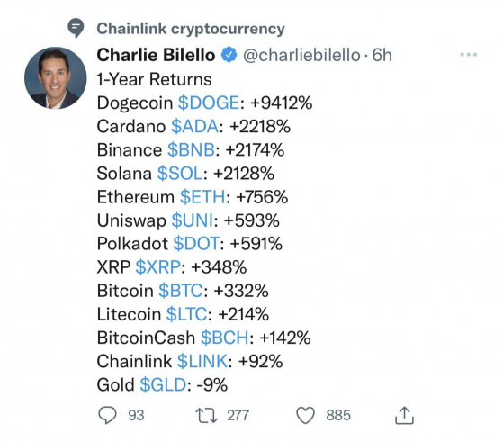The height and width of the screenshot is (441, 504).
Task: Open the $ETH cashtag link
Action: point(202,197)
